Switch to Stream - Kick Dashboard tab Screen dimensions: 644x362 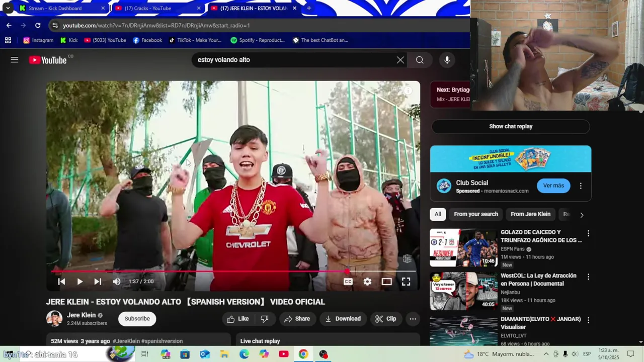click(x=62, y=8)
